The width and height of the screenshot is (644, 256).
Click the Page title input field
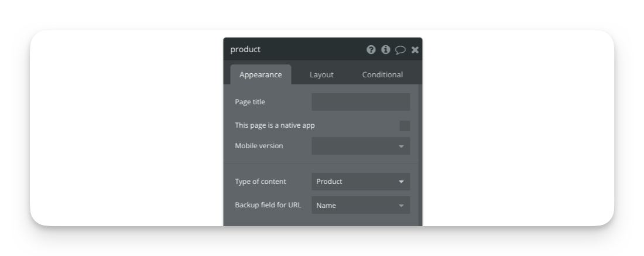(361, 102)
